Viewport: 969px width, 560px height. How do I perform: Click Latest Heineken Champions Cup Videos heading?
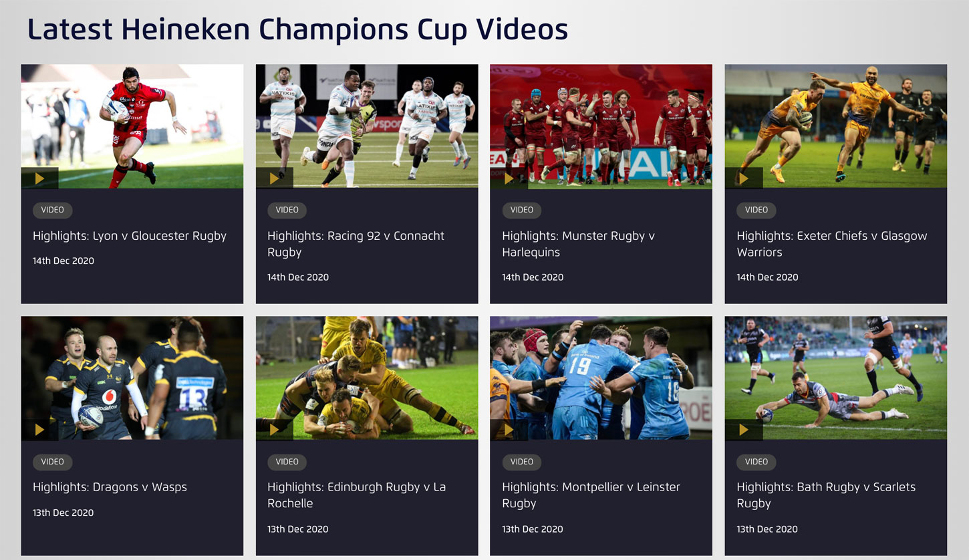297,30
